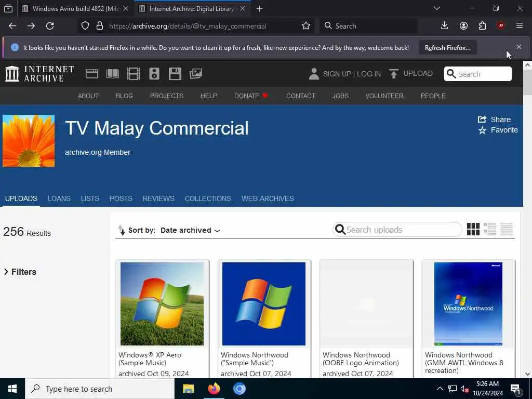Viewport: 532px width, 399px height.
Task: Go back with the browser back arrow
Action: click(12, 26)
